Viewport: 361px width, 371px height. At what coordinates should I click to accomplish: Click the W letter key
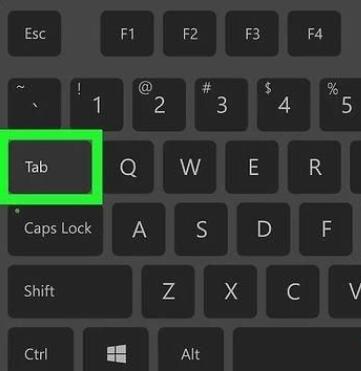(190, 167)
